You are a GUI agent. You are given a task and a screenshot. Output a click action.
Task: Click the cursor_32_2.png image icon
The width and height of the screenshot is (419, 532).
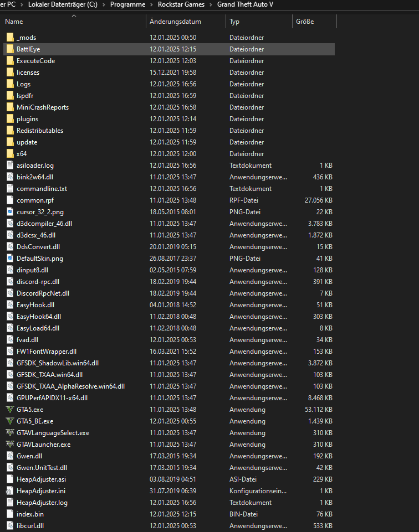point(10,211)
